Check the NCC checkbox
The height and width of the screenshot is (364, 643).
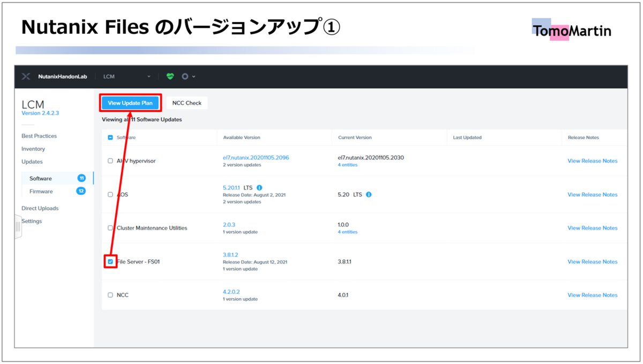pyautogui.click(x=110, y=295)
